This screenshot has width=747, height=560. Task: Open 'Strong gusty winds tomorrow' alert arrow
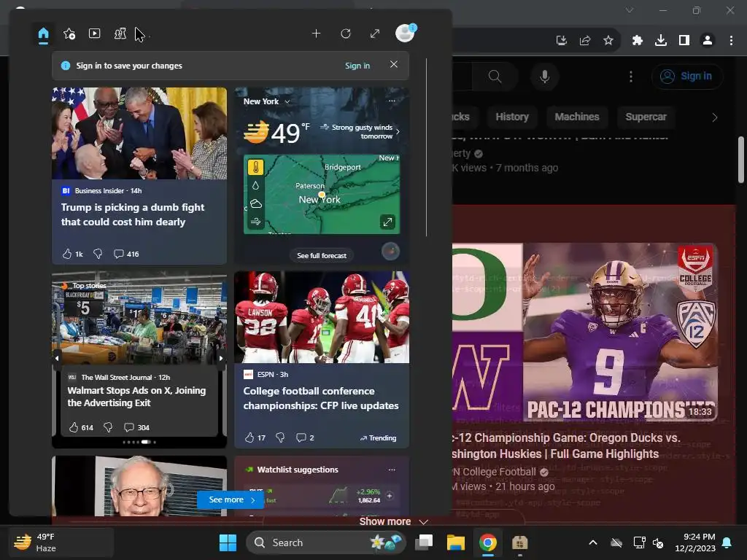[x=398, y=131]
